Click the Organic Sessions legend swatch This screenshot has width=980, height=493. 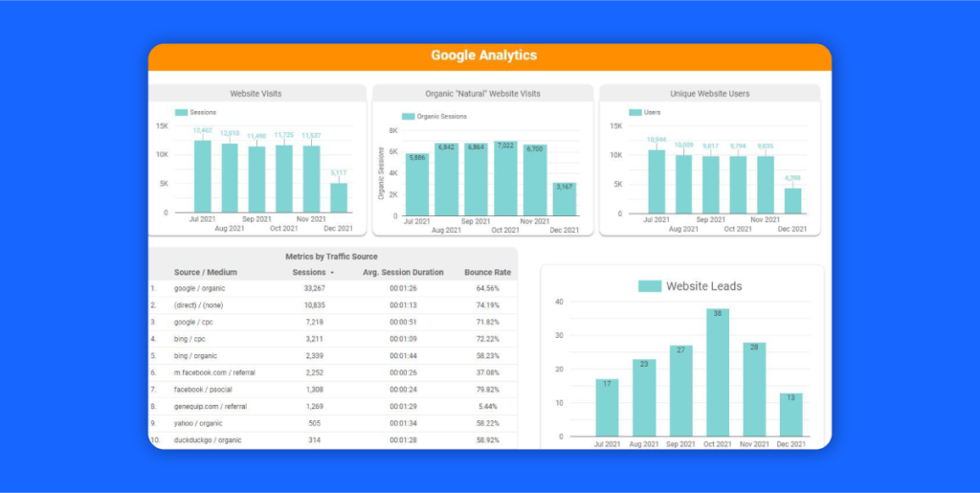408,116
